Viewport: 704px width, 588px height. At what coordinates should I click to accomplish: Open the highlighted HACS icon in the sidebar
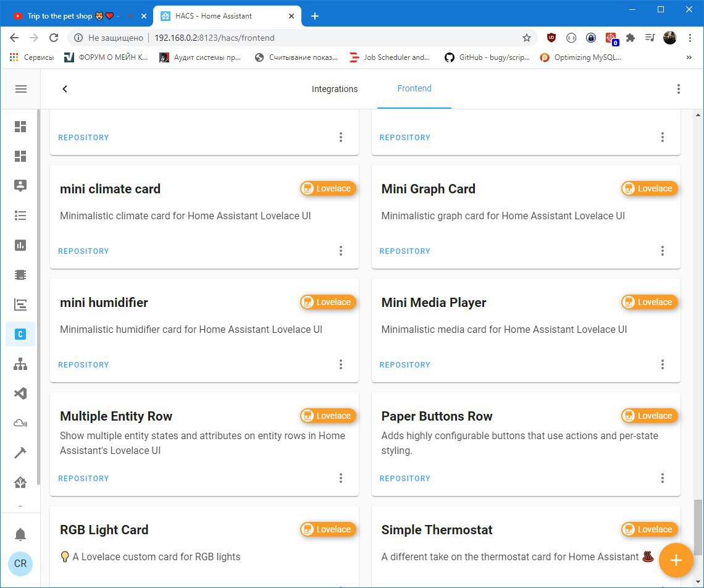pyautogui.click(x=20, y=334)
